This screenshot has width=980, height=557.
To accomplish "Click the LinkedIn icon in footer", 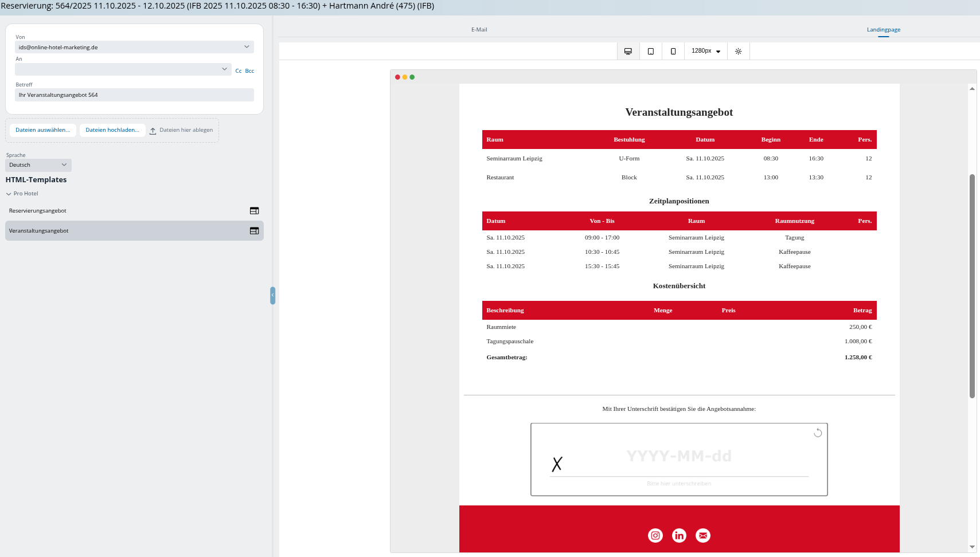I will 679,535.
